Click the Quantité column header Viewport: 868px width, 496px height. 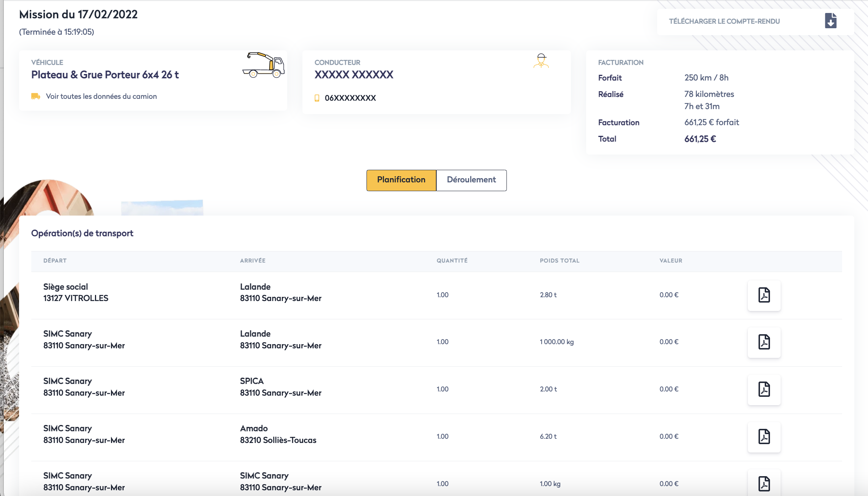pyautogui.click(x=452, y=261)
